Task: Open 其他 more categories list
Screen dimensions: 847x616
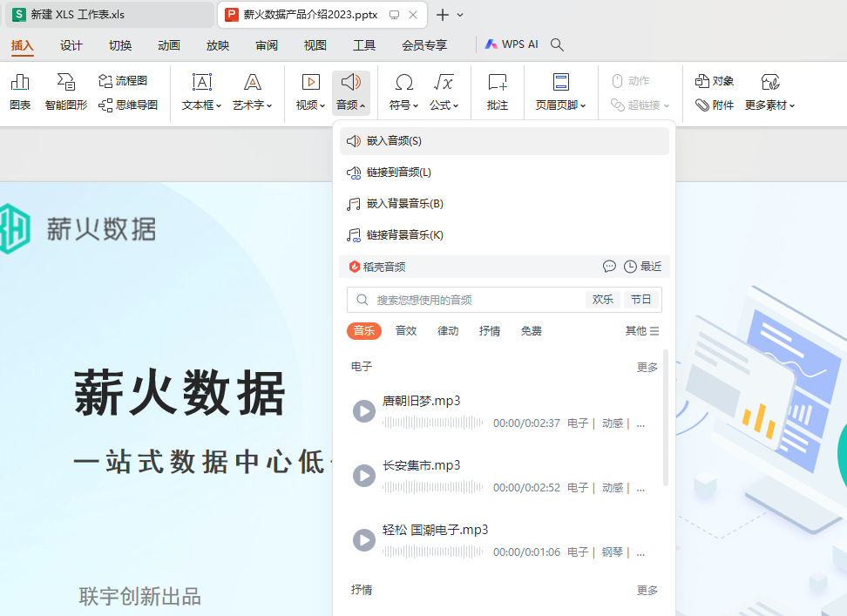Action: tap(641, 331)
